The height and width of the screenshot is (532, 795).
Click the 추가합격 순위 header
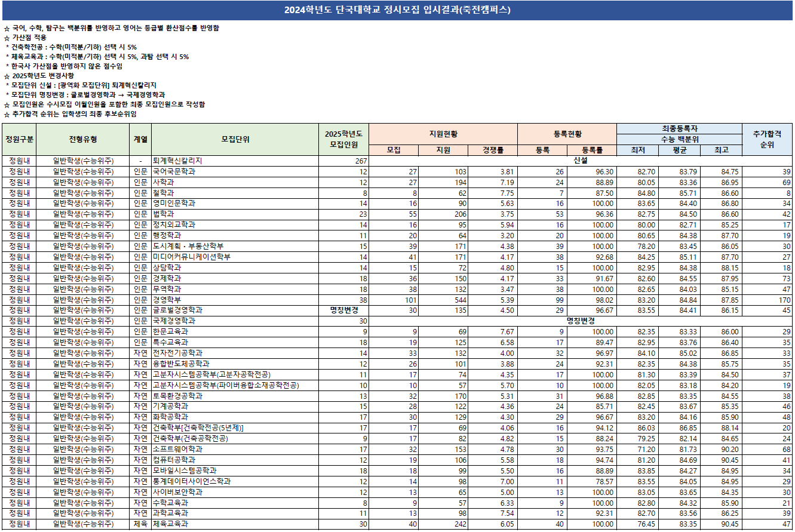click(768, 140)
